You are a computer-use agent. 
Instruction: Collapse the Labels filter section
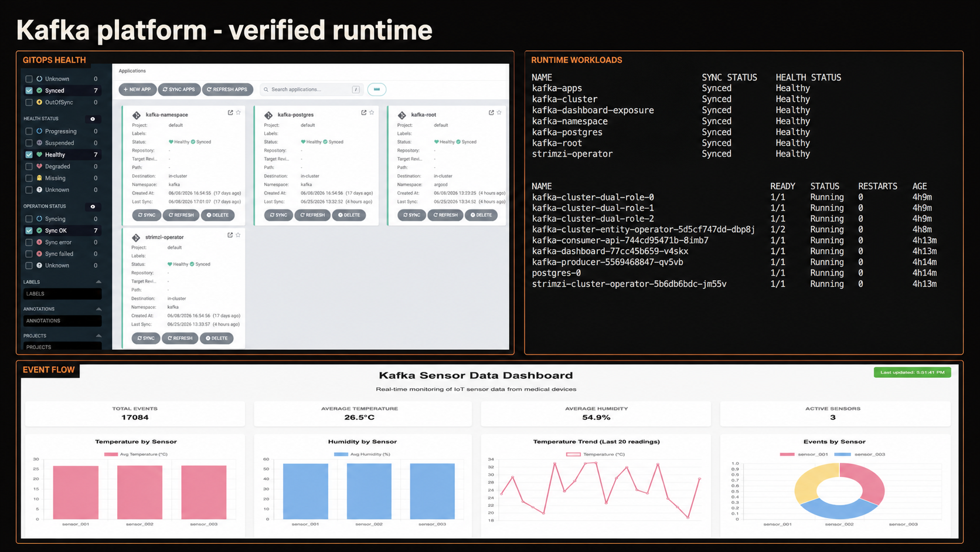(98, 282)
